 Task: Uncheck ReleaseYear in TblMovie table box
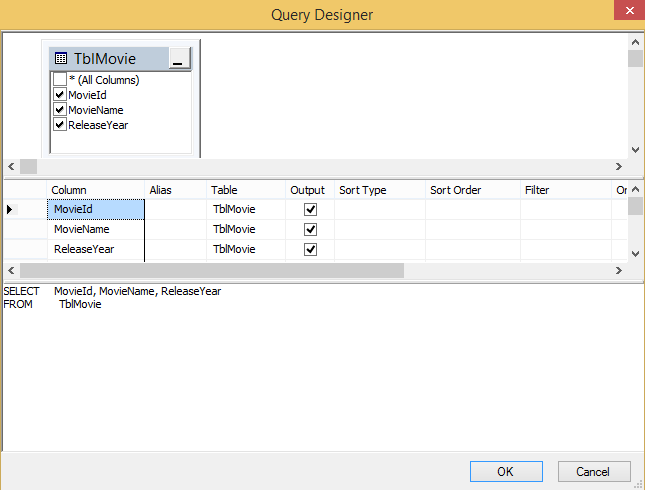(x=60, y=125)
